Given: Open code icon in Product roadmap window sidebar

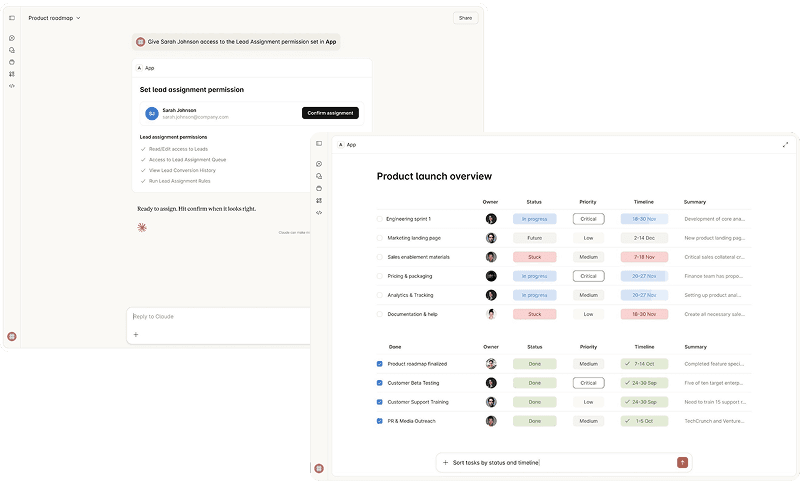Looking at the screenshot, I should (x=12, y=86).
